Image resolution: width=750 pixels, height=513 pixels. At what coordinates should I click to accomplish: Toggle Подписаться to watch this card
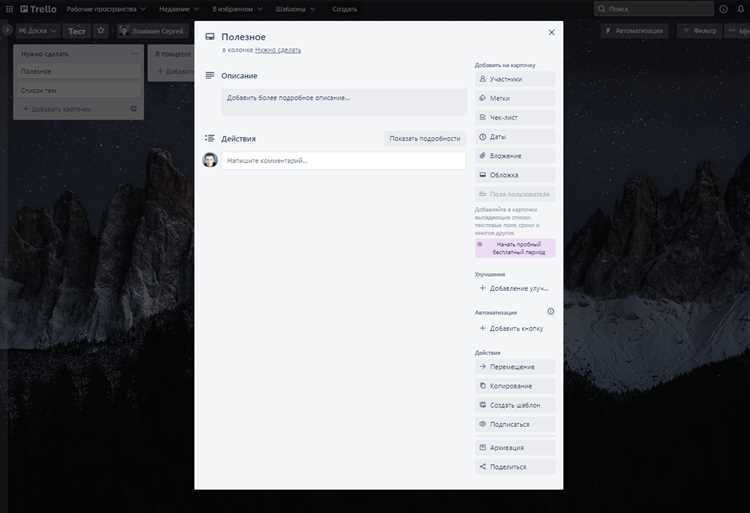pyautogui.click(x=515, y=424)
